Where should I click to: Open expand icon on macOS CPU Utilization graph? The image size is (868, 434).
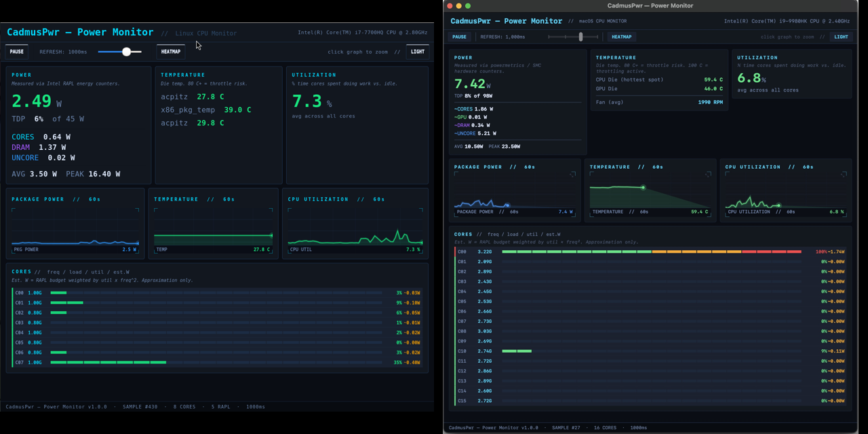[844, 174]
